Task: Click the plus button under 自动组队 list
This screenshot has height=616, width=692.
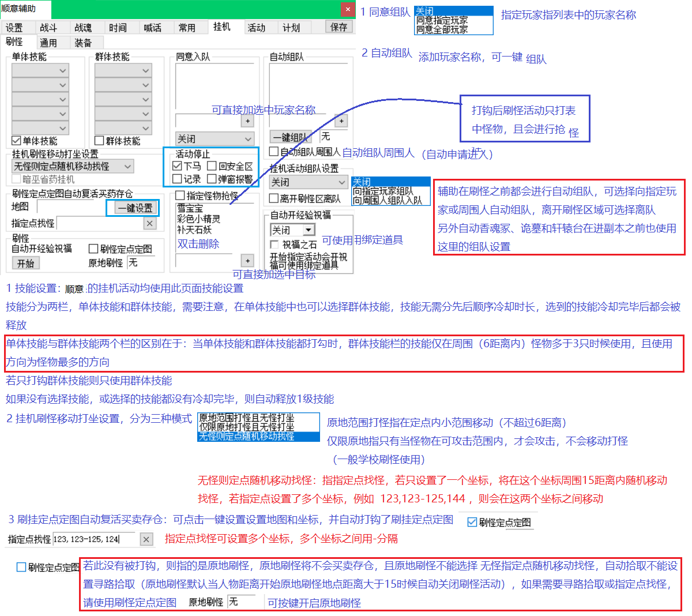Action: pyautogui.click(x=341, y=121)
